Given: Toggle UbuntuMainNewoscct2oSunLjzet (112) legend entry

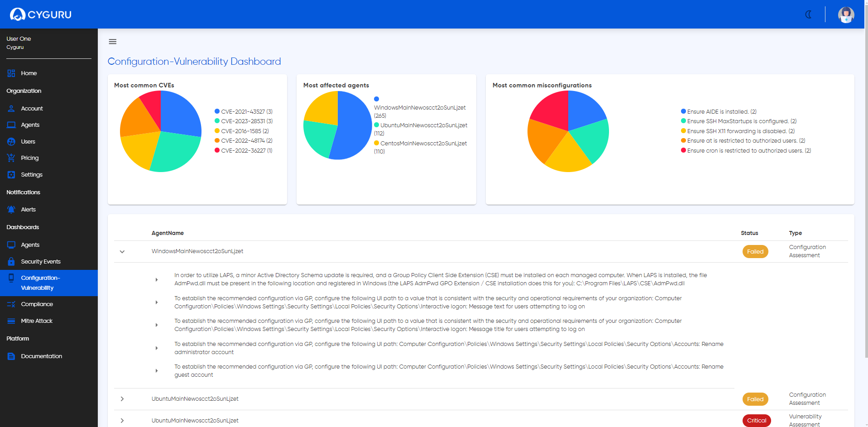Looking at the screenshot, I should [421, 129].
